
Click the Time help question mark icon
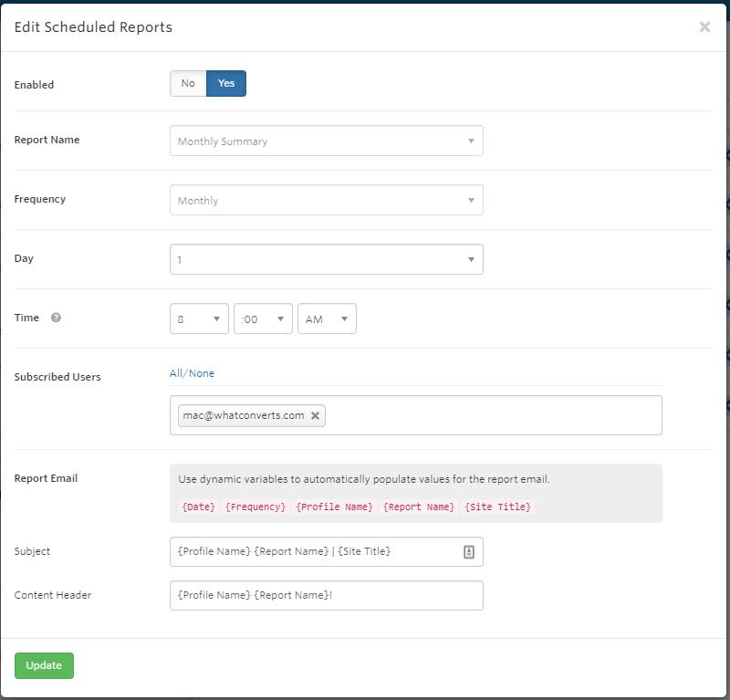click(x=56, y=318)
